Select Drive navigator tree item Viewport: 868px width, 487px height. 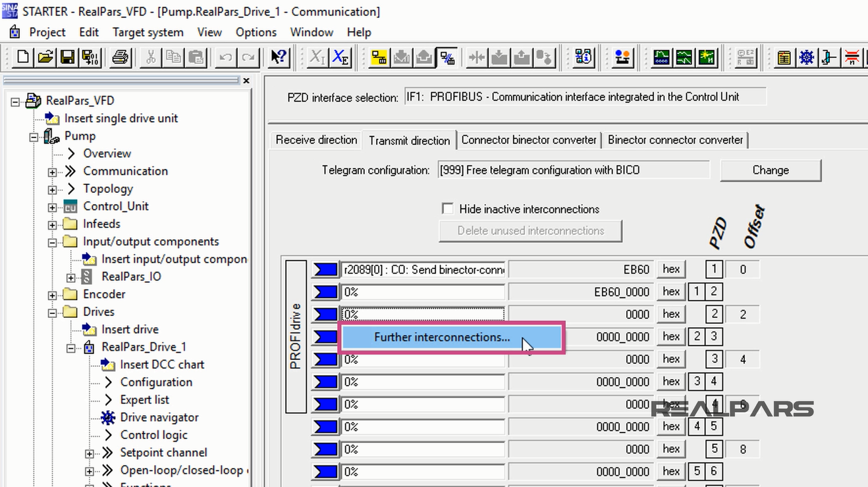coord(159,417)
